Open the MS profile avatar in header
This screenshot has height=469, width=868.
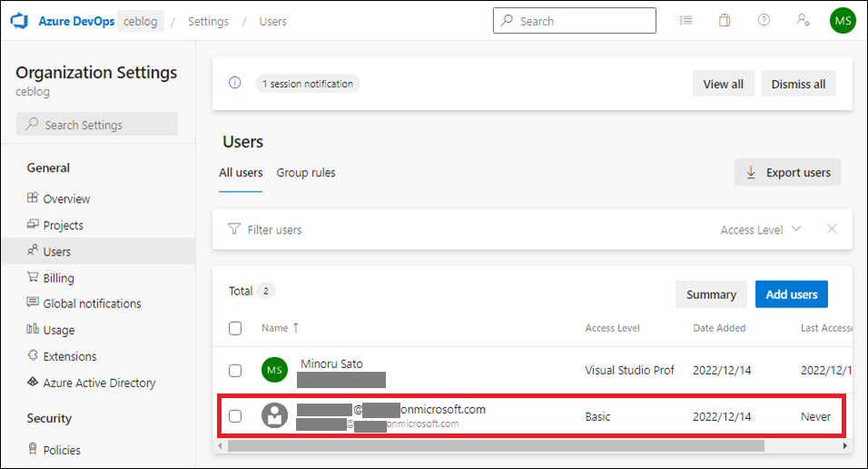point(843,21)
